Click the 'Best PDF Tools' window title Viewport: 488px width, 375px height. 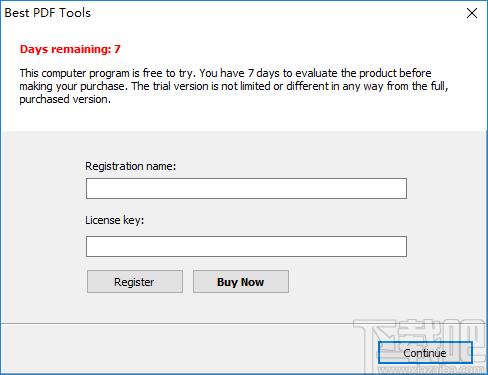click(48, 13)
